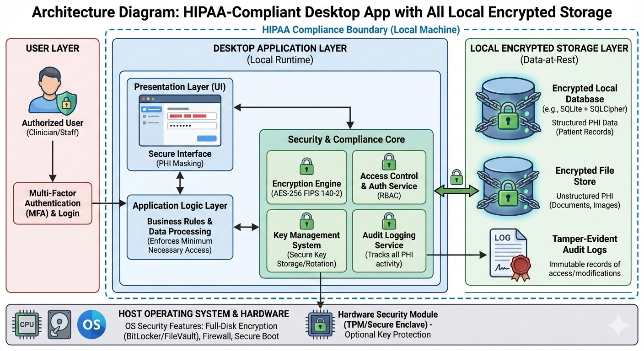Expand the Security & Compliance Core panel
This screenshot has width=644, height=351.
coord(347,139)
